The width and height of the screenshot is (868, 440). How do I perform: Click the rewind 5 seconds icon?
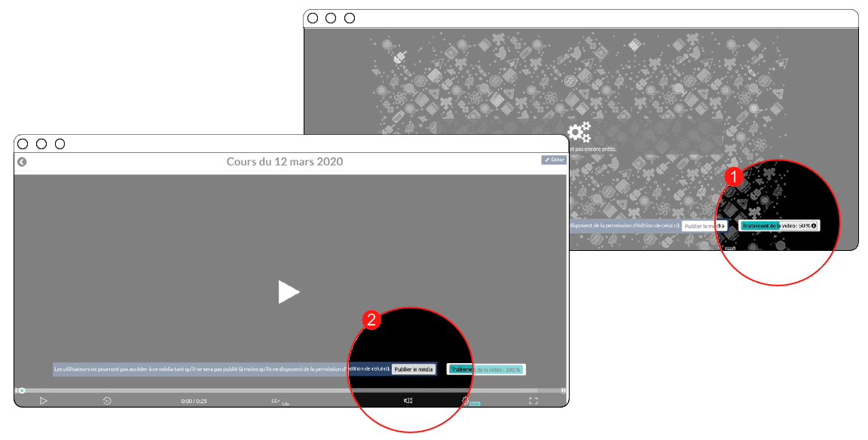107,401
